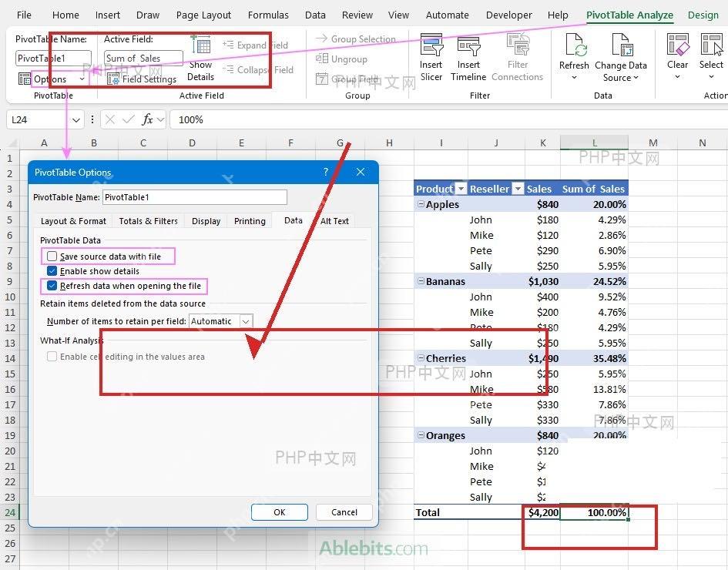Click Show Details icon
The height and width of the screenshot is (570, 728).
(x=201, y=46)
